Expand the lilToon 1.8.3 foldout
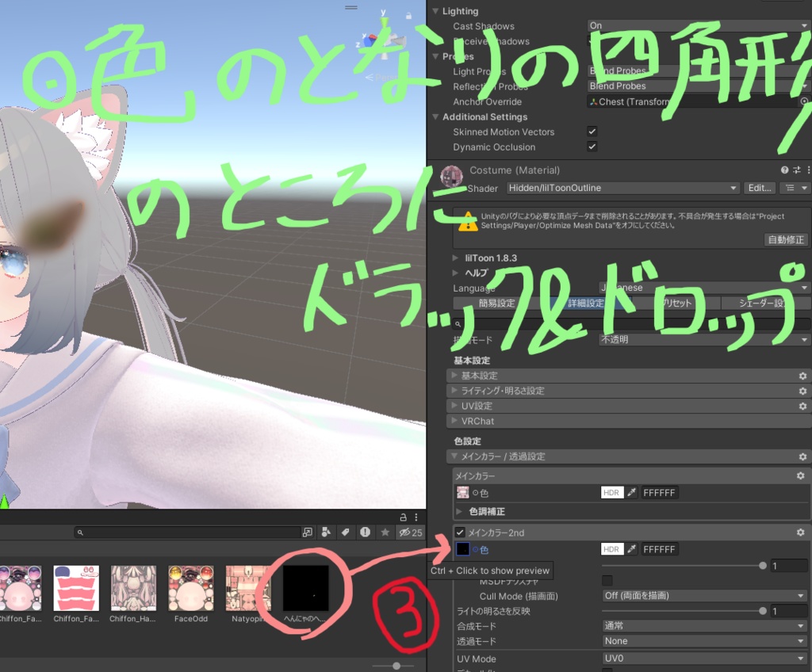The height and width of the screenshot is (672, 812). point(455,258)
